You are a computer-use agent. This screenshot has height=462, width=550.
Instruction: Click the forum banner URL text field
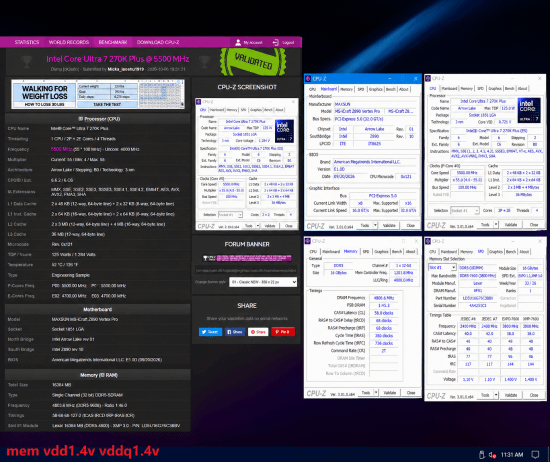pyautogui.click(x=246, y=271)
